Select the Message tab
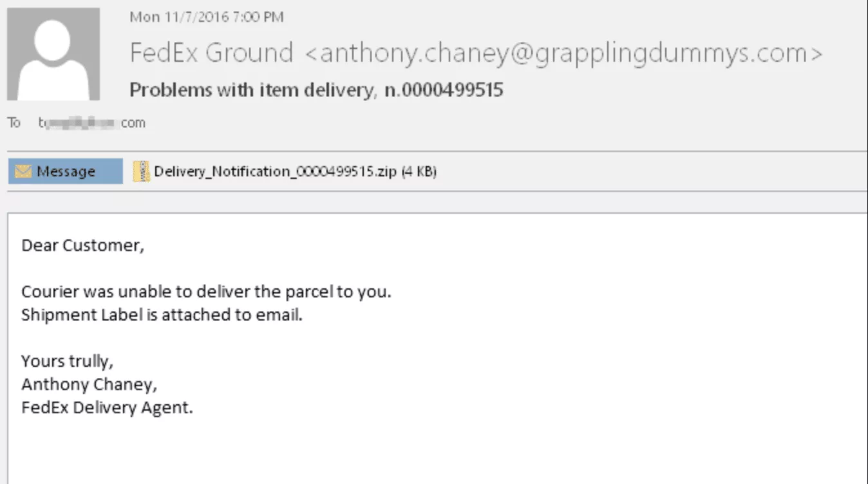 [x=66, y=171]
